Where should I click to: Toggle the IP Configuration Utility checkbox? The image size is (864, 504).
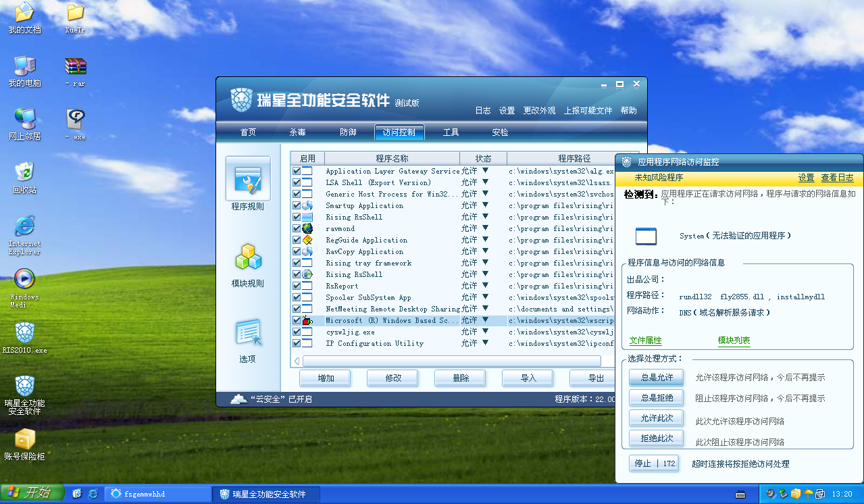297,343
